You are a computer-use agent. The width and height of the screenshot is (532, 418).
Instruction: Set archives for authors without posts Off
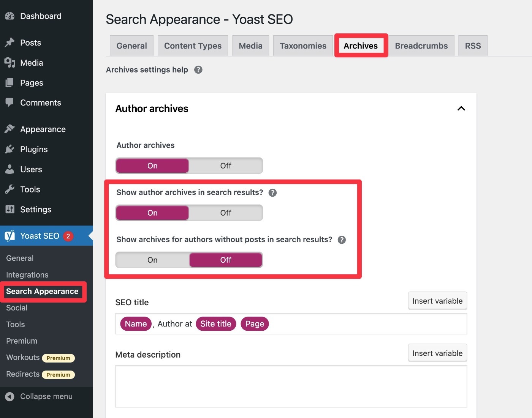(x=226, y=260)
